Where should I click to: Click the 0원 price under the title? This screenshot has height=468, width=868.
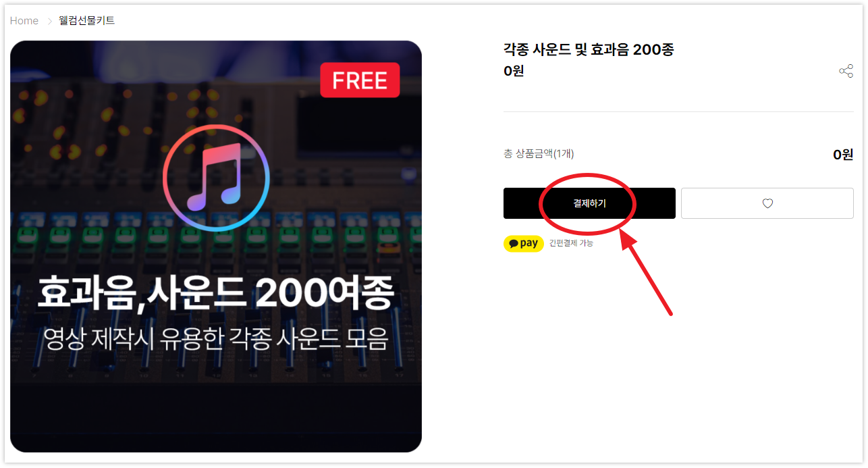tap(514, 71)
